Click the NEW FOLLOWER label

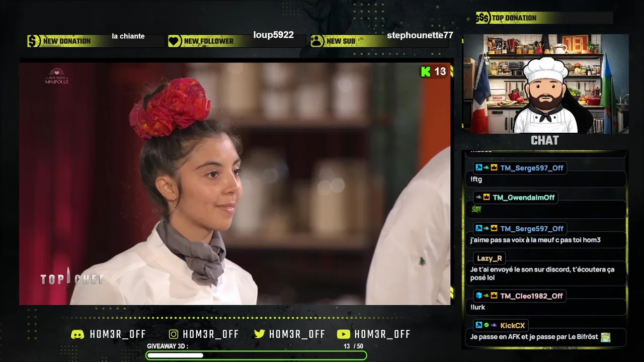(209, 41)
